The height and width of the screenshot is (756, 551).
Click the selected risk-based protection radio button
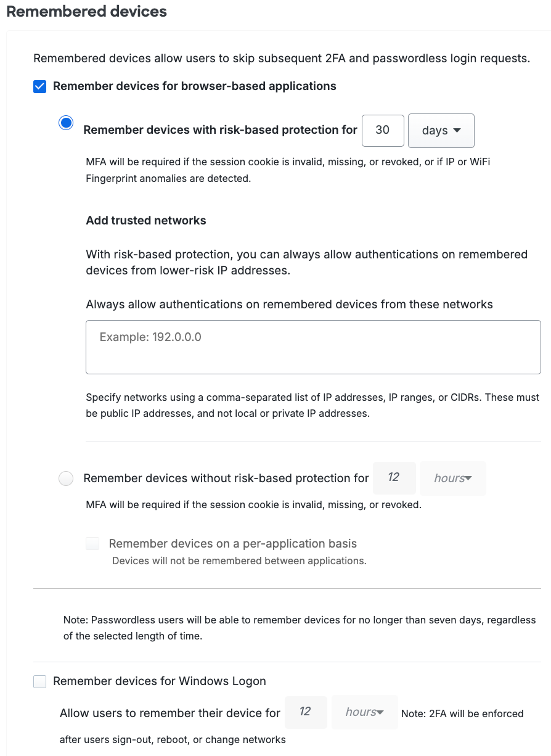[65, 123]
